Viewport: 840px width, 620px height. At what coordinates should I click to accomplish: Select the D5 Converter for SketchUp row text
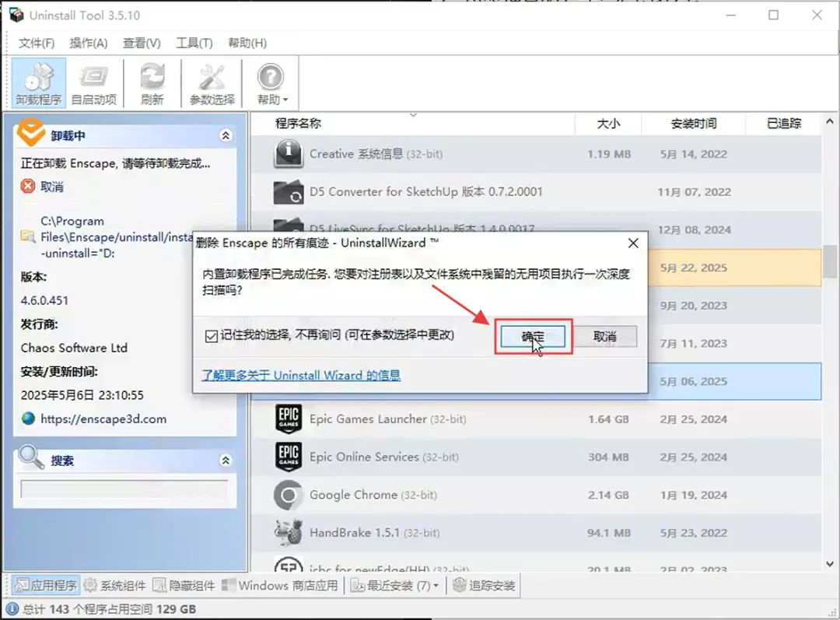point(426,192)
